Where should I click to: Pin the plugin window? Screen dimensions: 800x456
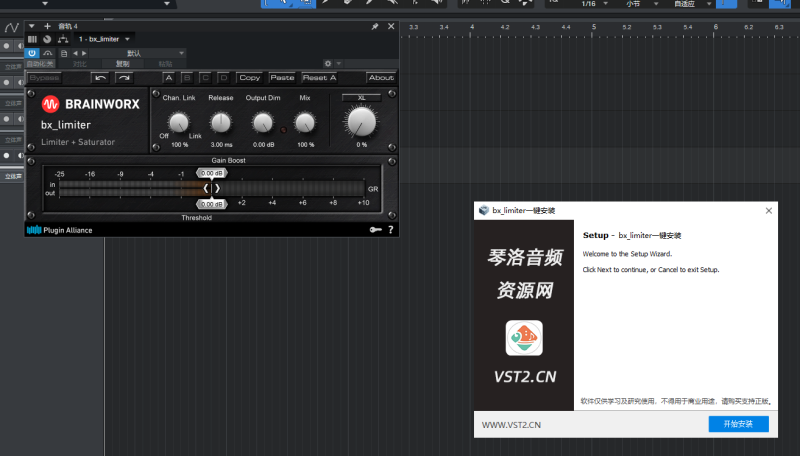click(x=375, y=25)
